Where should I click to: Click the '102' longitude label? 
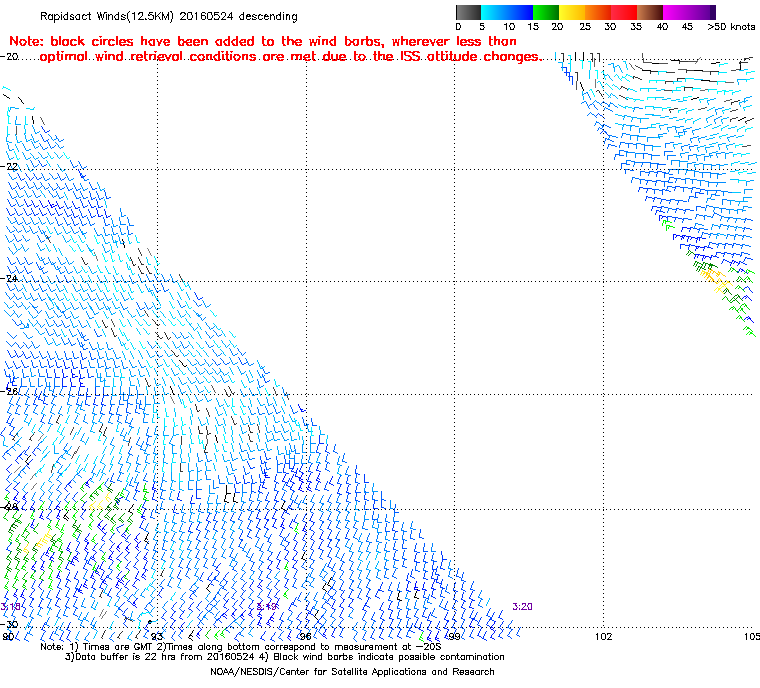(603, 636)
